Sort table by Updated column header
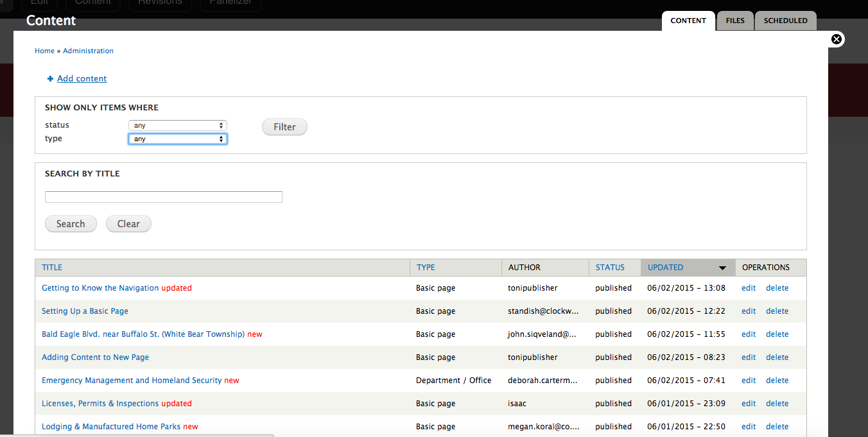The image size is (868, 437). (x=665, y=268)
